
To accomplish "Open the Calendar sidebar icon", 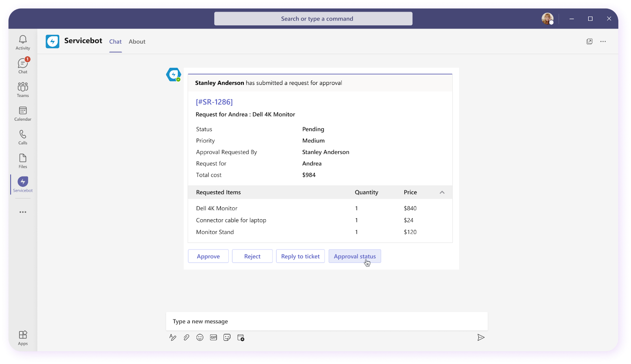I will tap(23, 114).
